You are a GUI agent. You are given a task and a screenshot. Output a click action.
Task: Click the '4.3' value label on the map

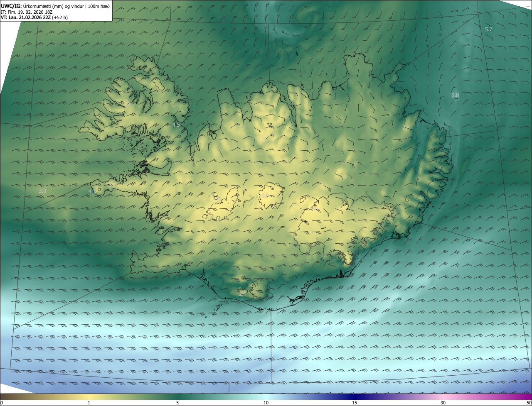[x=92, y=191]
